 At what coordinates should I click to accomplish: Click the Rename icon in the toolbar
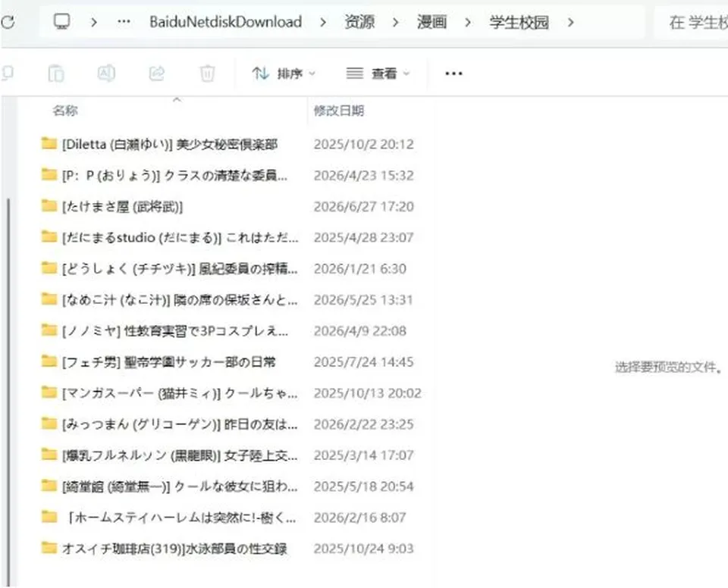106,73
